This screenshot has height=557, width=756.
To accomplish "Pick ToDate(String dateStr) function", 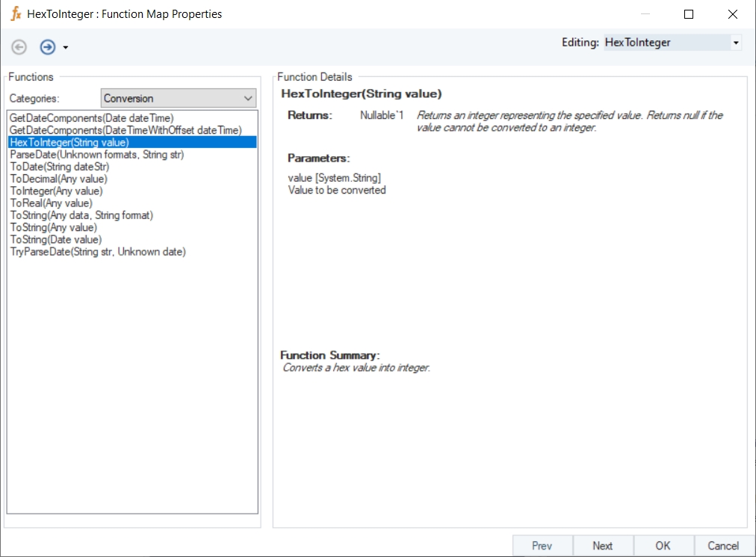I will pyautogui.click(x=60, y=167).
